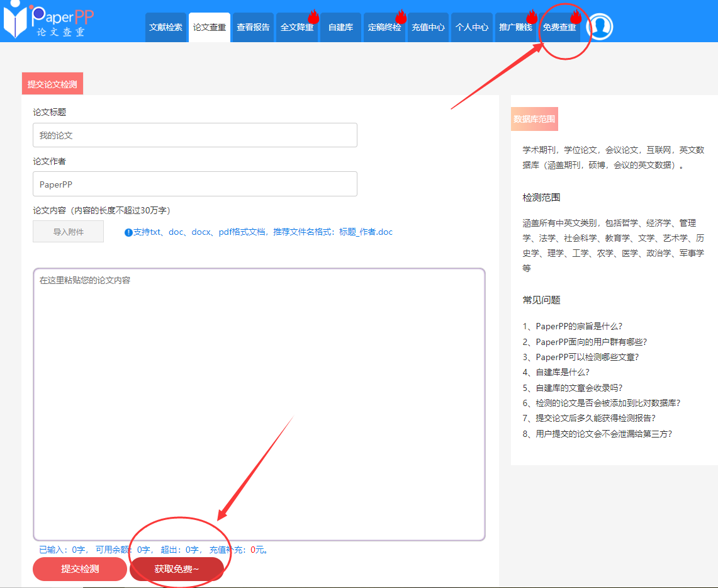718x588 pixels.
Task: Open the 定稿终检 tab
Action: click(x=384, y=28)
